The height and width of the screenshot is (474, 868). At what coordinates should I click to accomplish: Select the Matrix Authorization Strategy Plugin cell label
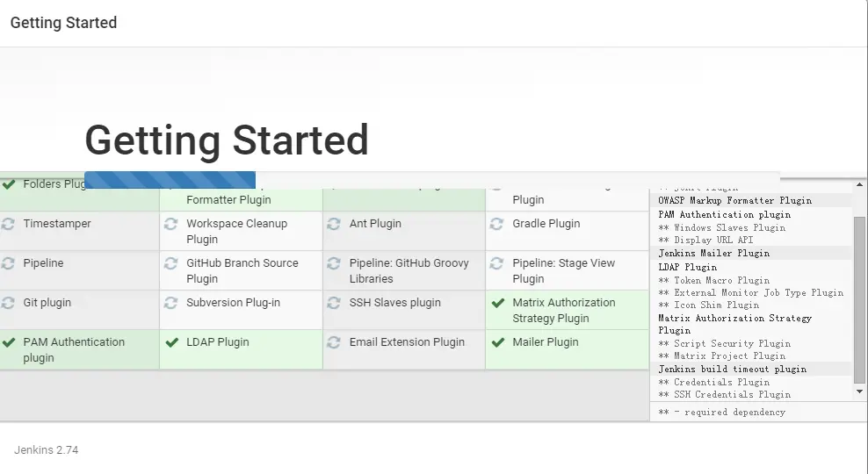coord(563,311)
